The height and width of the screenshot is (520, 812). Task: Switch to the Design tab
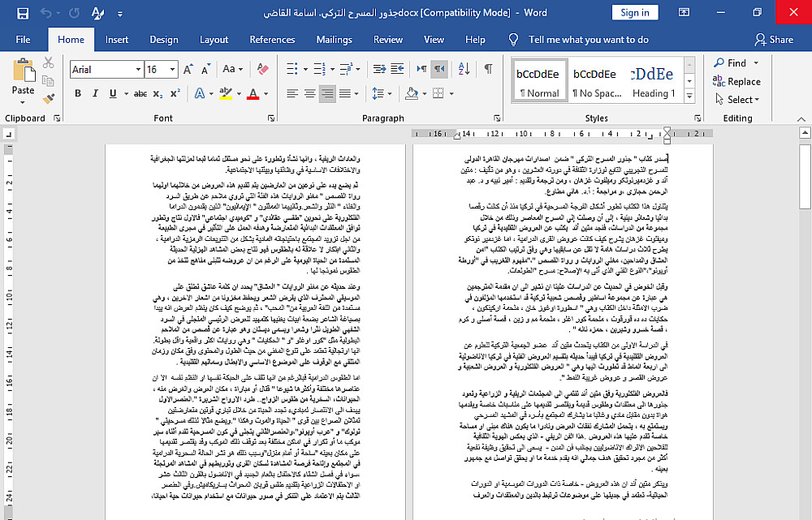pyautogui.click(x=164, y=39)
